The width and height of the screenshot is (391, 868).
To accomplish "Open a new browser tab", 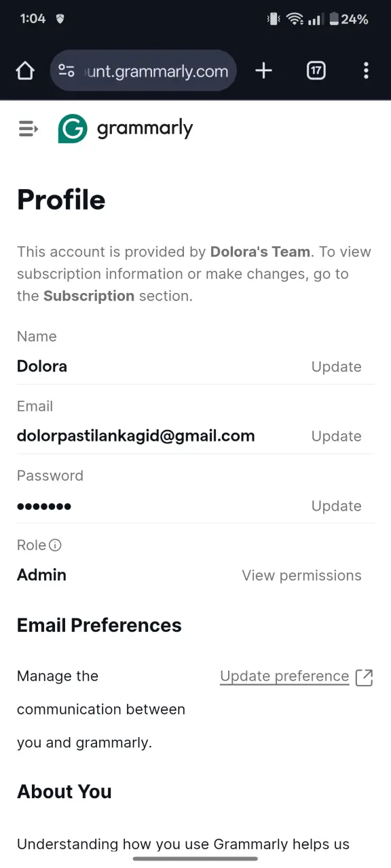I will 263,71.
